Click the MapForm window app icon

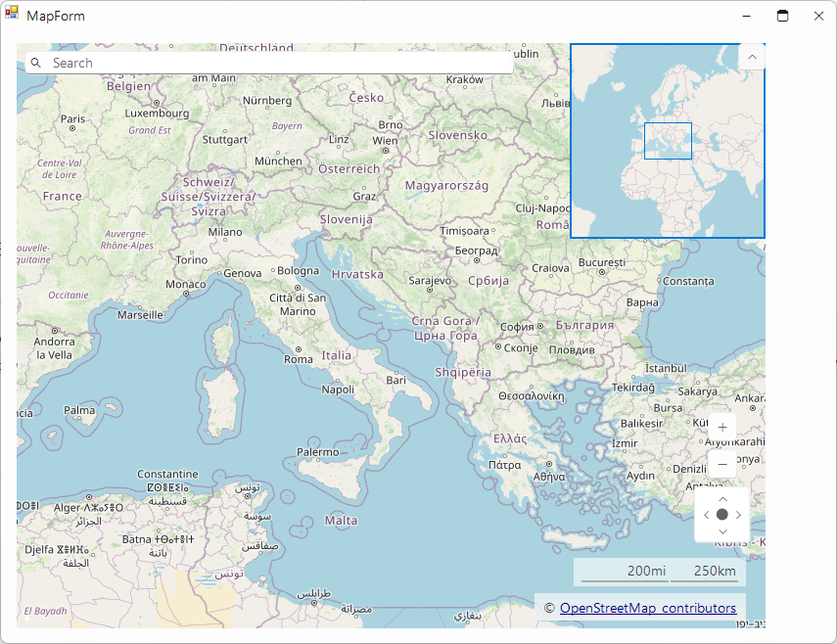13,15
